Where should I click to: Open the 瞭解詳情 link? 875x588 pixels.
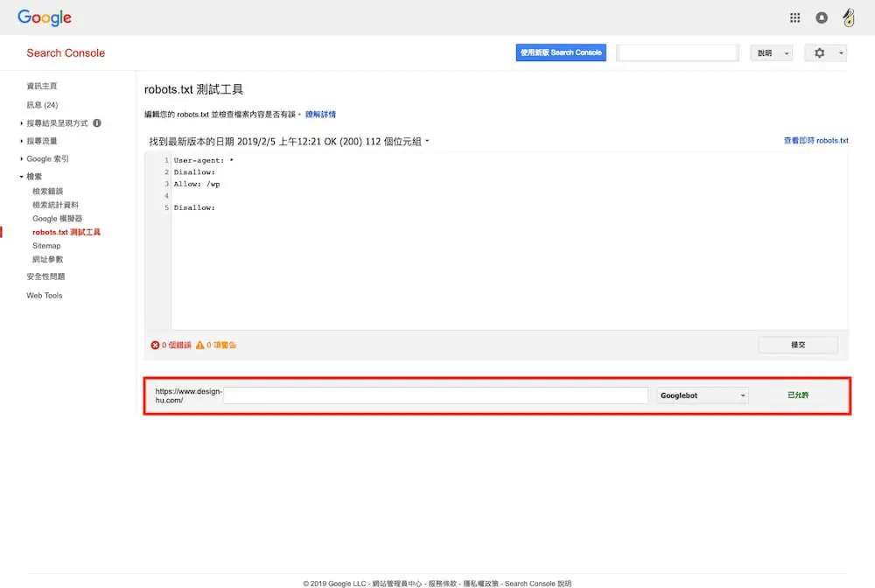click(320, 115)
